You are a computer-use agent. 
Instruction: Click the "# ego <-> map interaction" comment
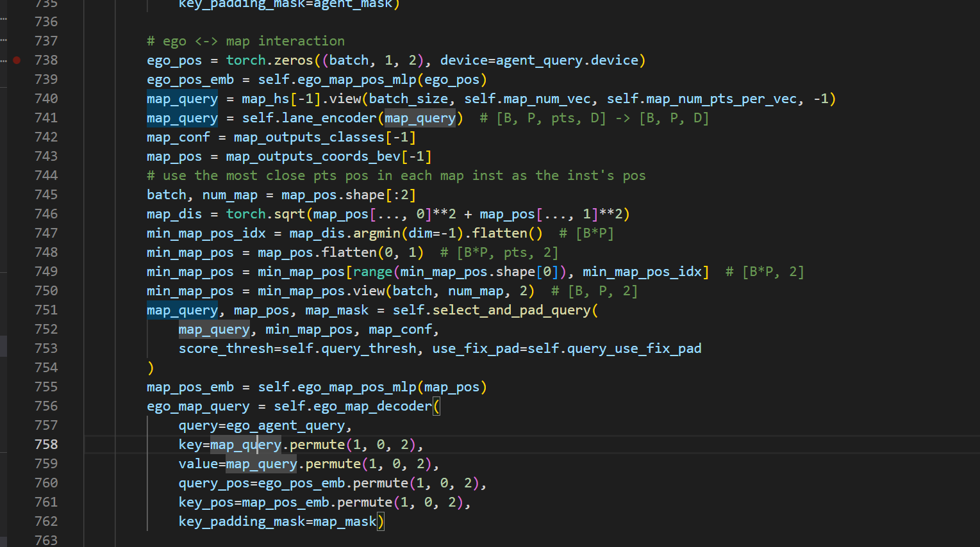click(x=245, y=41)
